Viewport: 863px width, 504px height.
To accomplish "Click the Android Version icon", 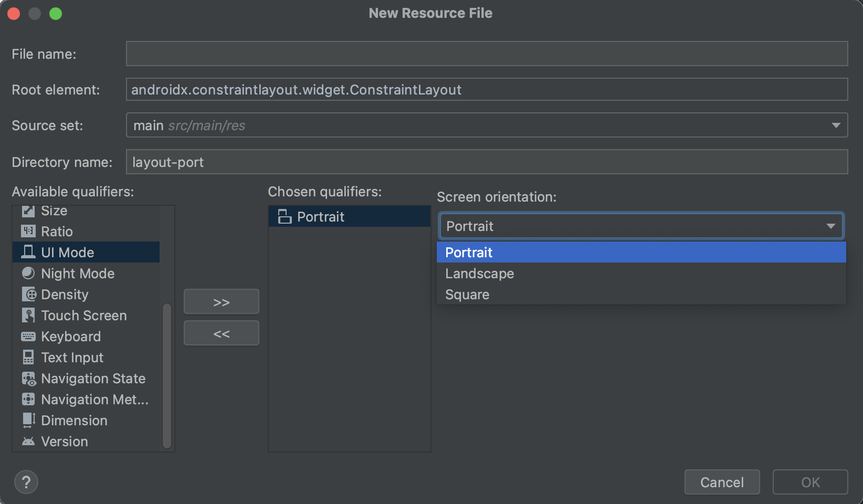I will pyautogui.click(x=28, y=442).
